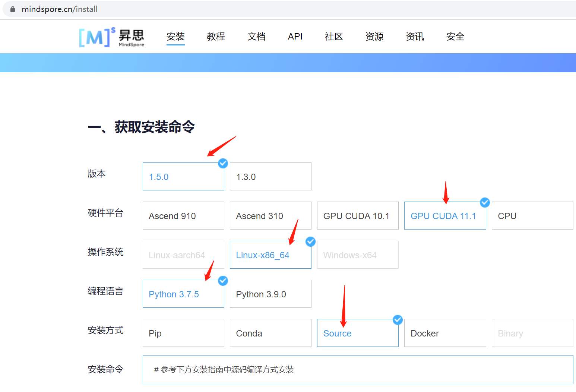Open the 资讯 nav tab
This screenshot has height=392, width=576.
[x=415, y=37]
